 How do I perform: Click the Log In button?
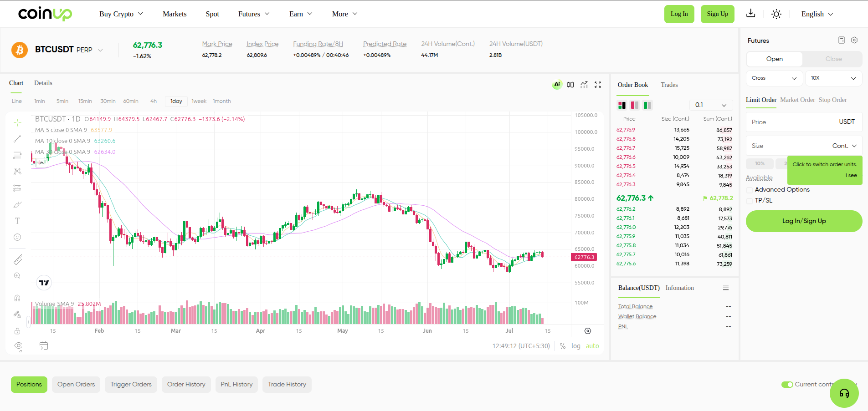[x=679, y=14]
